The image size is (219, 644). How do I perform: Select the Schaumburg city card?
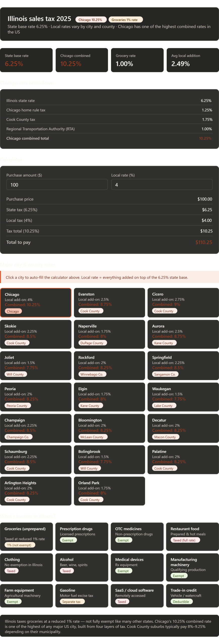tap(36, 460)
